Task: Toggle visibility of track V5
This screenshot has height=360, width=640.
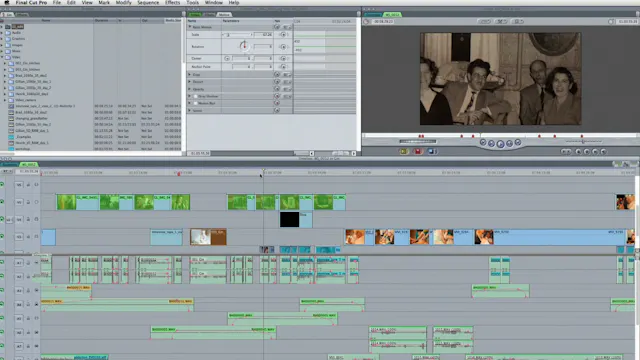Action: (x=2, y=184)
